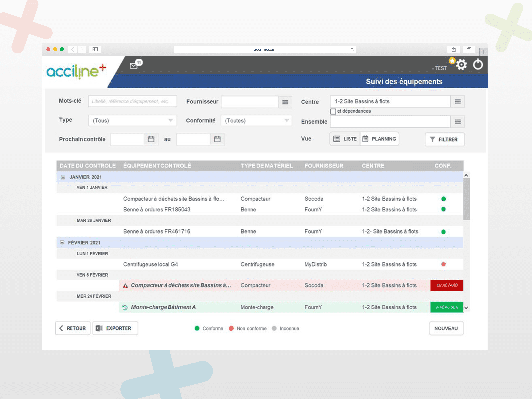Open the Fournisseur list picker icon
This screenshot has width=532, height=399.
point(285,102)
